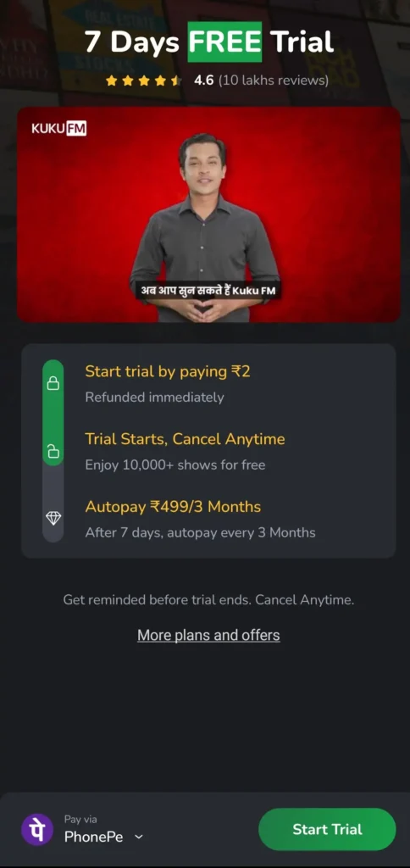Open More plans and offers link

[208, 635]
